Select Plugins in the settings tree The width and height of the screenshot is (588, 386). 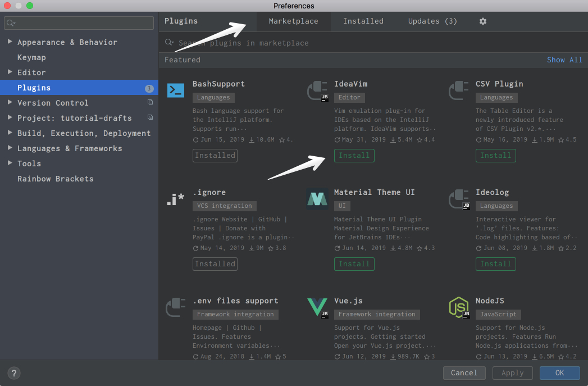point(79,88)
